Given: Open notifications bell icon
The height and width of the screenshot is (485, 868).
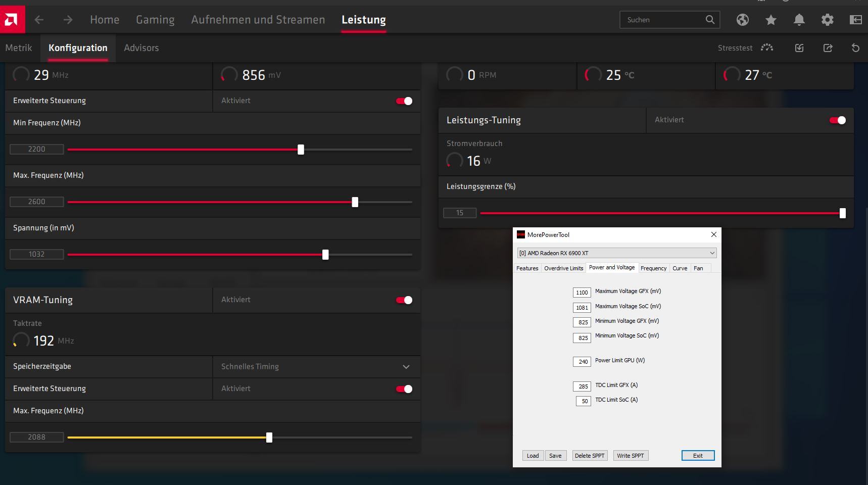Looking at the screenshot, I should [799, 20].
